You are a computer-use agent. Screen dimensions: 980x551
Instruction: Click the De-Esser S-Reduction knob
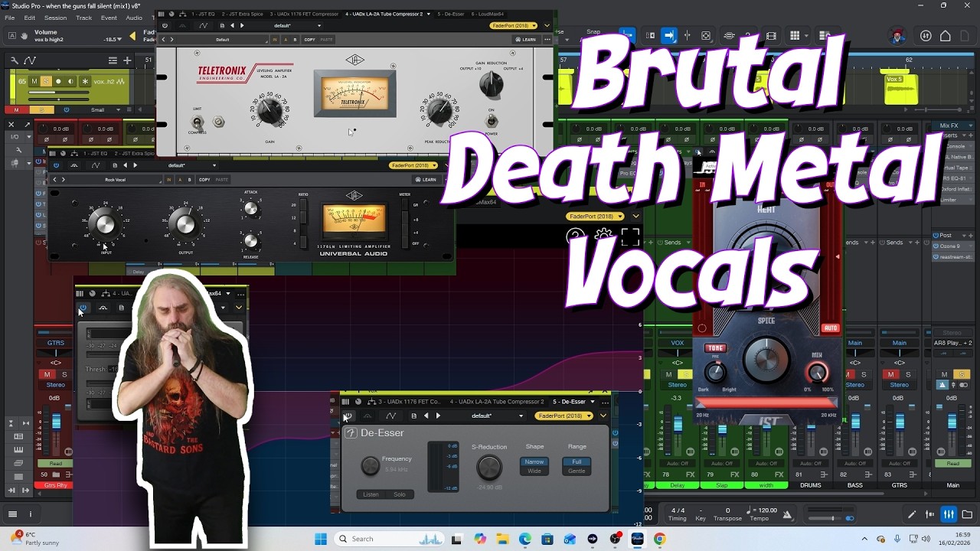[x=489, y=467]
